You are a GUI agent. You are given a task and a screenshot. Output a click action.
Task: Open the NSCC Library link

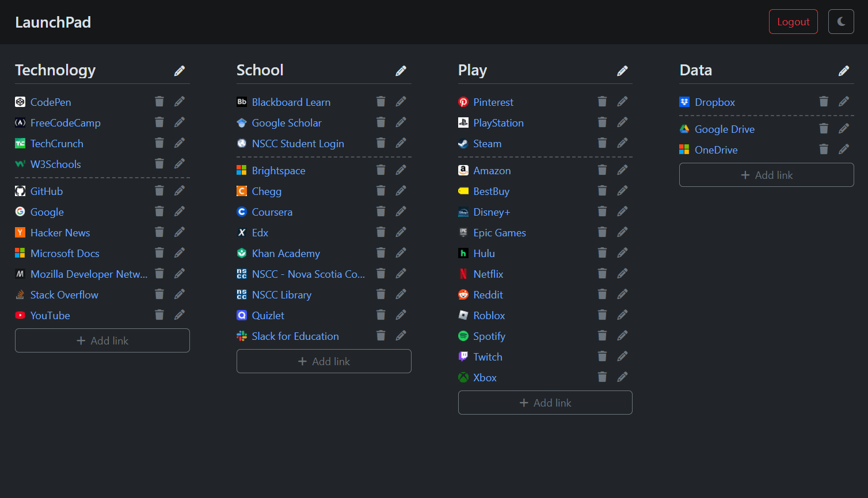[x=281, y=294]
